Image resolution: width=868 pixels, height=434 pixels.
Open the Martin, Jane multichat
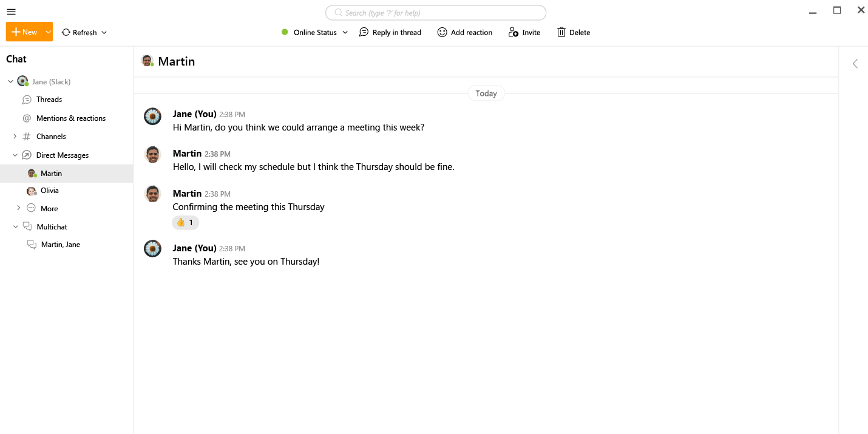pyautogui.click(x=60, y=245)
